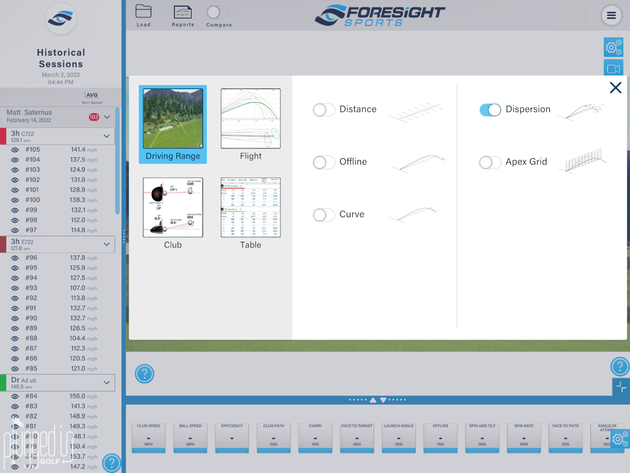630x473 pixels.
Task: Turn off the Dispersion toggle
Action: click(x=490, y=109)
